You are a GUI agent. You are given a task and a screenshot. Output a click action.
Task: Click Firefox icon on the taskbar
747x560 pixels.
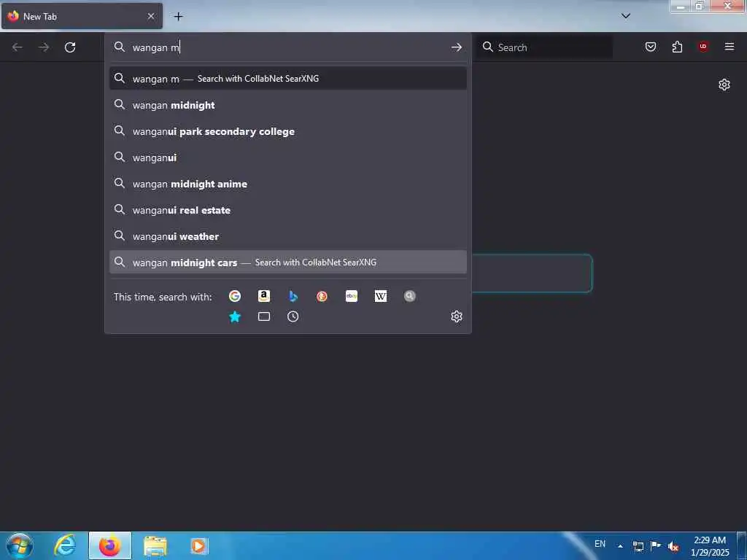[x=110, y=545]
